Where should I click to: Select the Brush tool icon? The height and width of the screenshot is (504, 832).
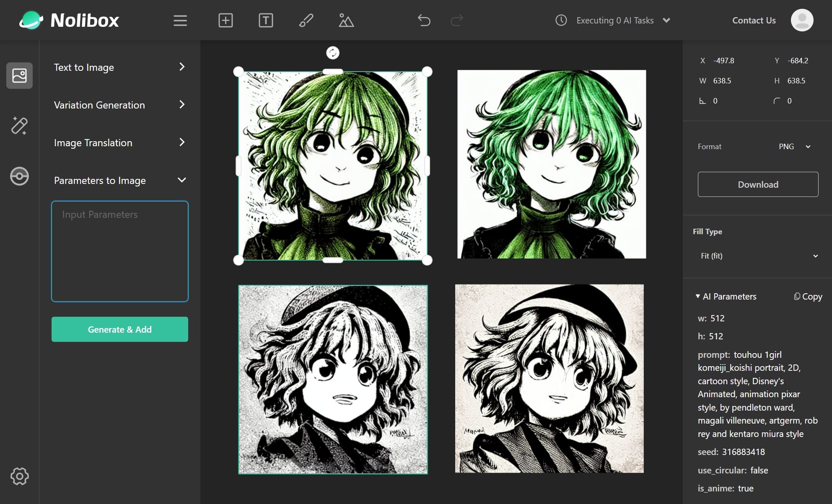(306, 21)
